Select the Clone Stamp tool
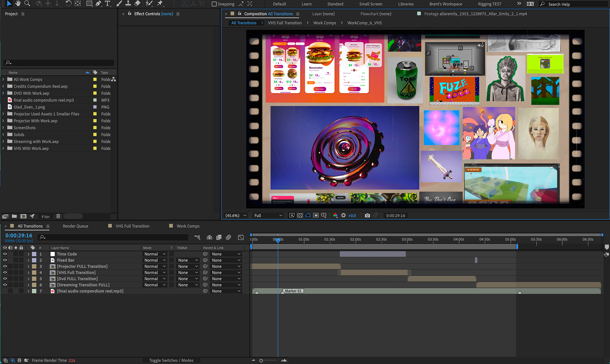 [128, 3]
